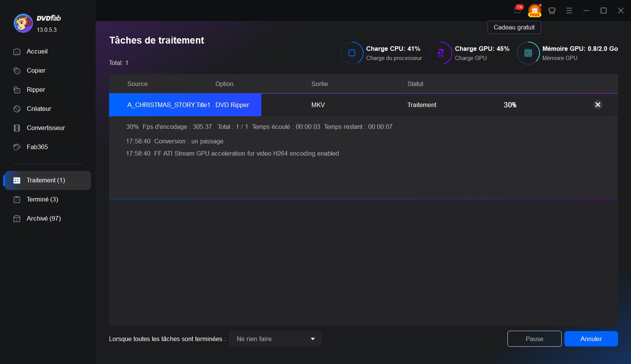Click the Charge CPU gauge
The width and height of the screenshot is (631, 364).
coord(352,53)
